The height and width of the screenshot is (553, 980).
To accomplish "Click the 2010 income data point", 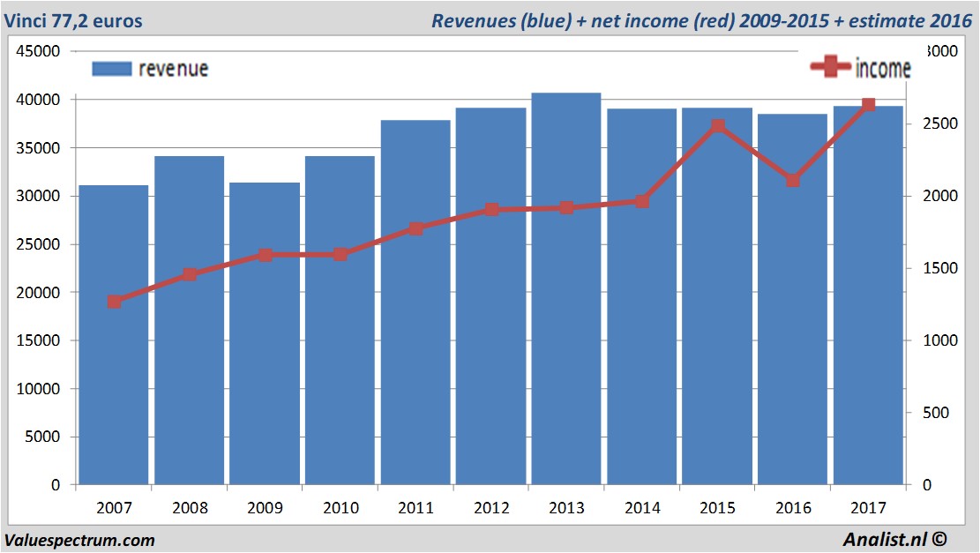I will pos(340,254).
